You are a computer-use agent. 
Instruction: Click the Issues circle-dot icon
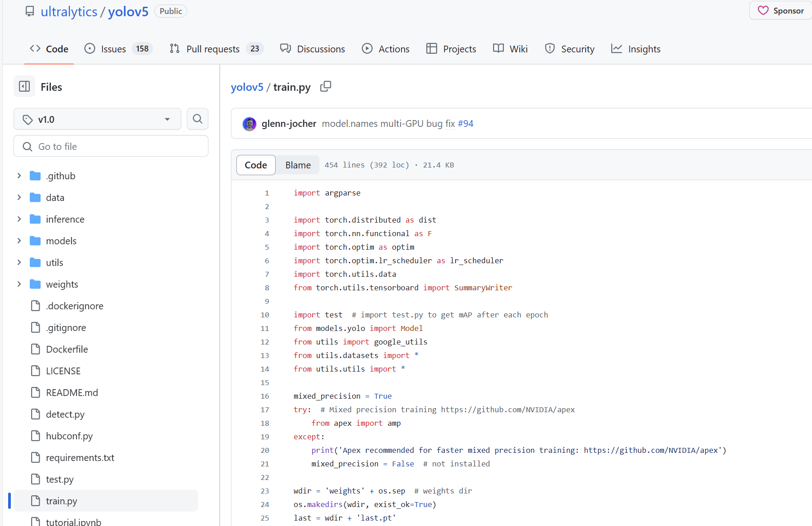pyautogui.click(x=90, y=48)
